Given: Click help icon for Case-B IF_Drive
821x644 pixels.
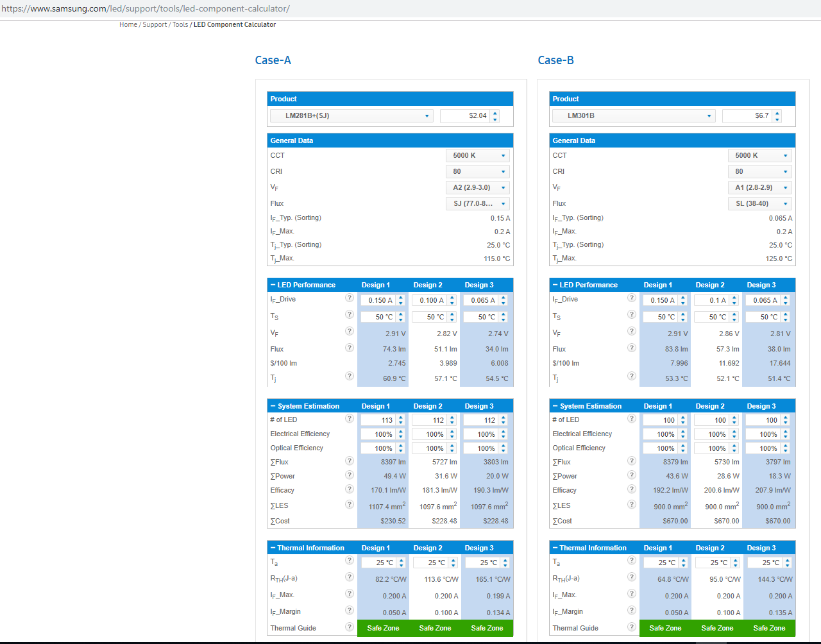Looking at the screenshot, I should [632, 298].
